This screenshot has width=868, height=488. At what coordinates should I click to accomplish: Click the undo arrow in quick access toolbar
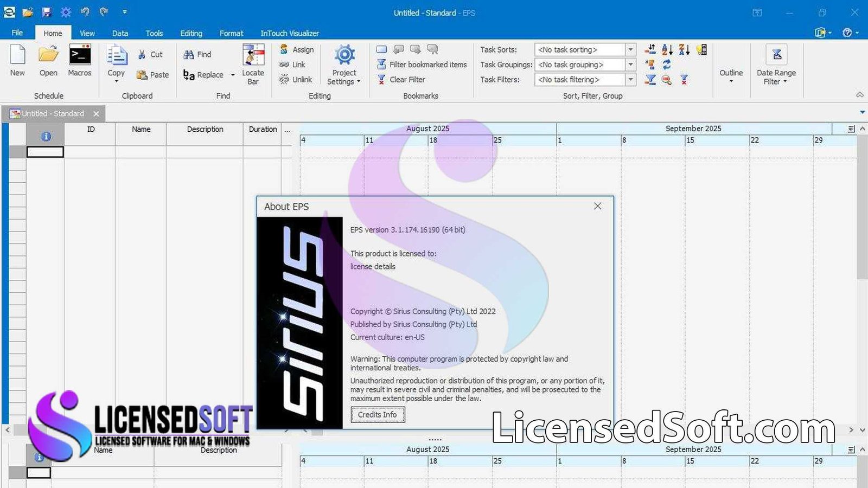tap(85, 12)
